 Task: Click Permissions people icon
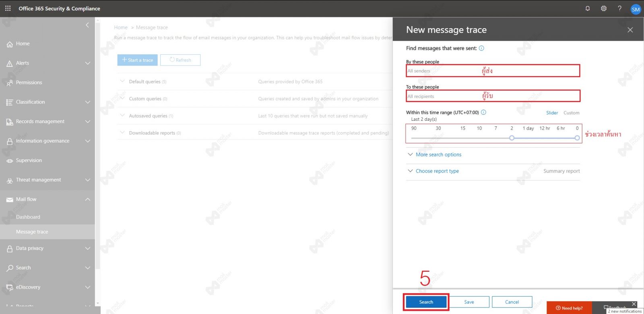(10, 83)
